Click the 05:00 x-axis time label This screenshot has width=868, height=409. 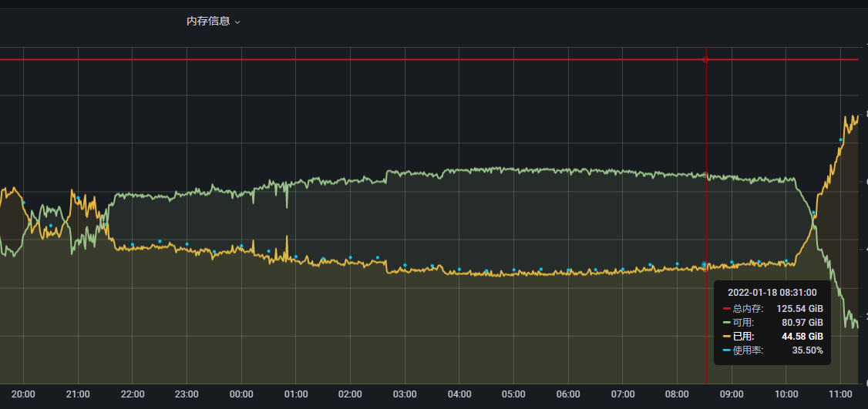pyautogui.click(x=513, y=394)
